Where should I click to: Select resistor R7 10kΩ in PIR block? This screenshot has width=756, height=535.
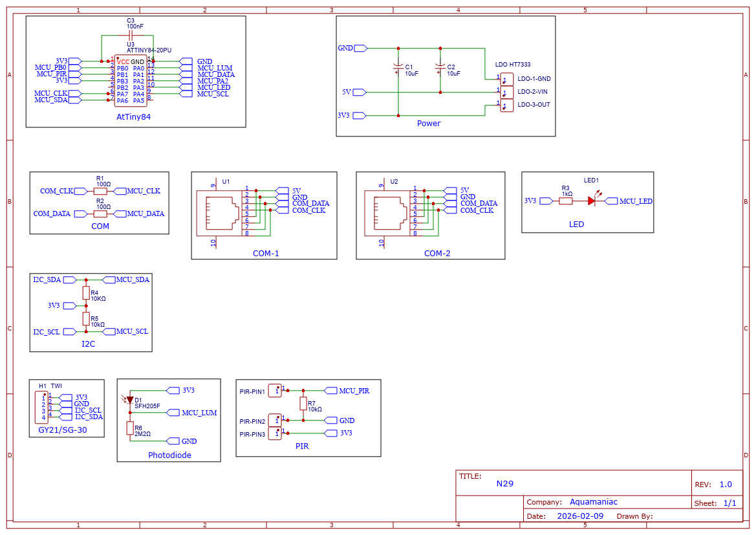303,404
